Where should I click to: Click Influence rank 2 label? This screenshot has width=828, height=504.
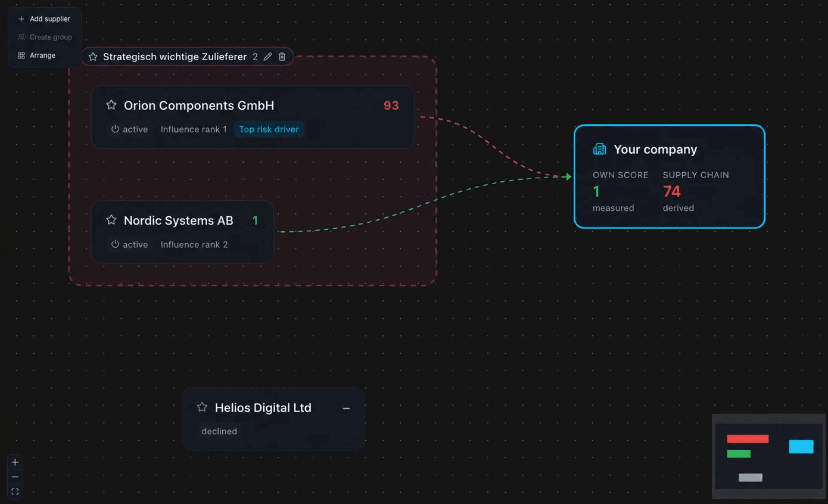tap(194, 244)
